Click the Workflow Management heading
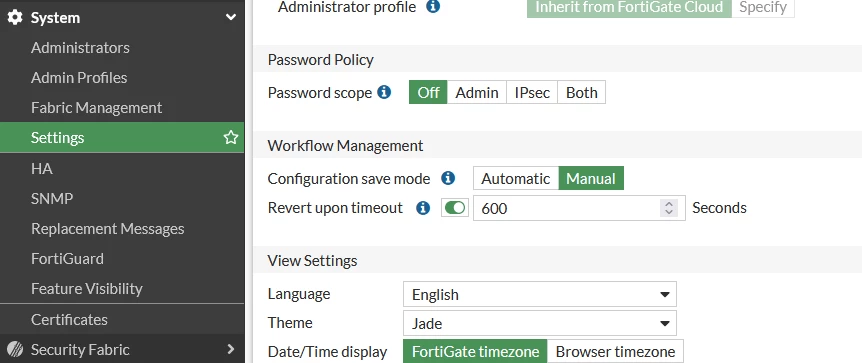The width and height of the screenshot is (862, 363). pos(345,146)
